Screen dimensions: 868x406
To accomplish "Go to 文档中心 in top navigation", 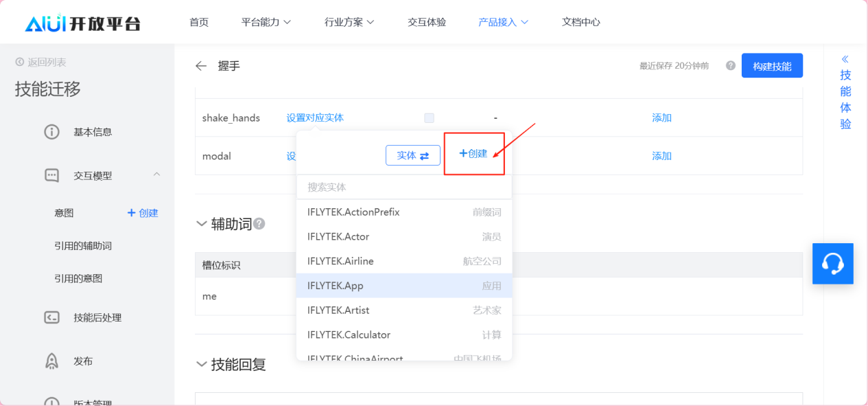I will [x=580, y=22].
